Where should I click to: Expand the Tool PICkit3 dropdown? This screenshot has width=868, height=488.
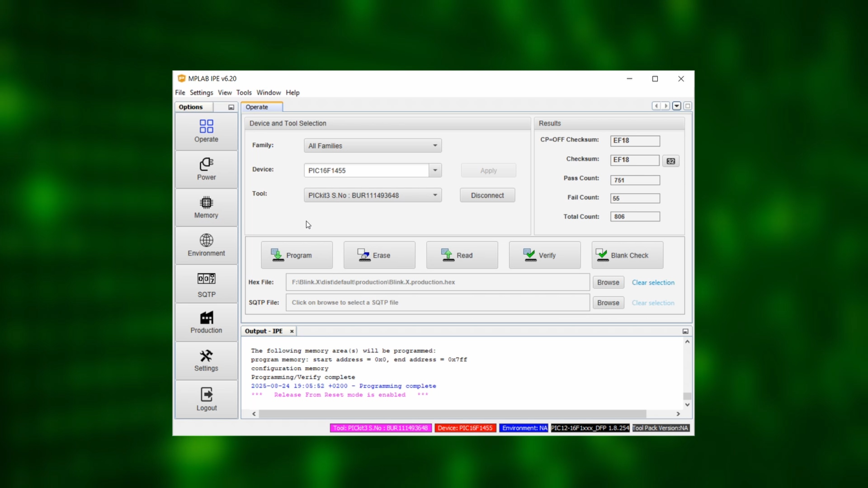click(435, 195)
